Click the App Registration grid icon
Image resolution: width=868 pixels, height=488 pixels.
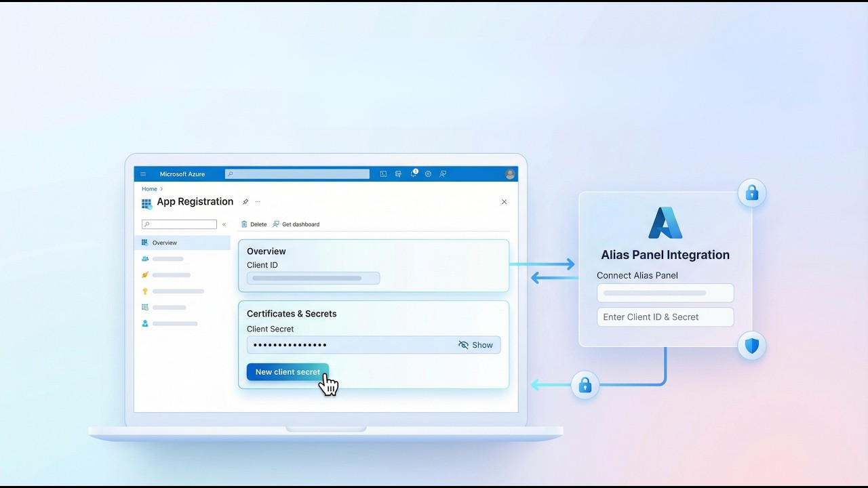pyautogui.click(x=146, y=203)
